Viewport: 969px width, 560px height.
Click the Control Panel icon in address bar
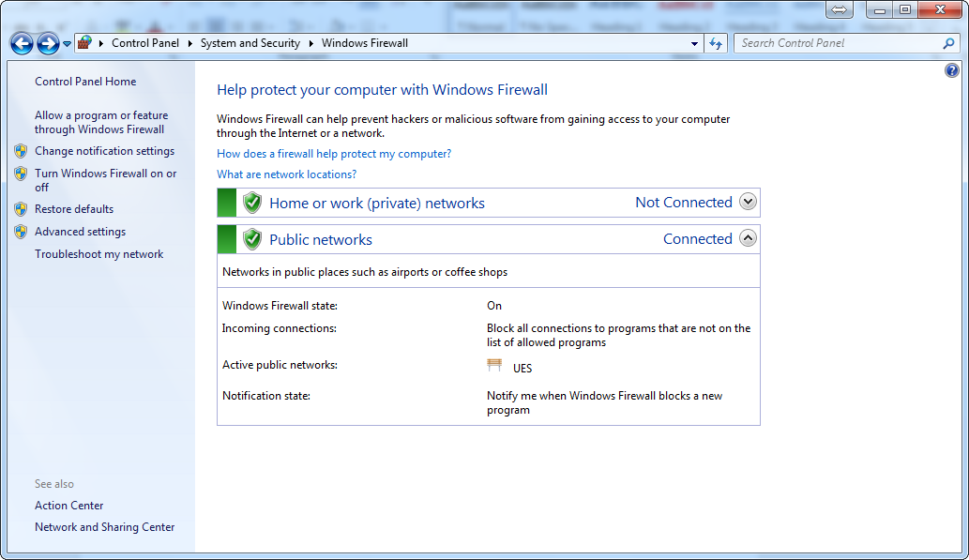click(84, 42)
